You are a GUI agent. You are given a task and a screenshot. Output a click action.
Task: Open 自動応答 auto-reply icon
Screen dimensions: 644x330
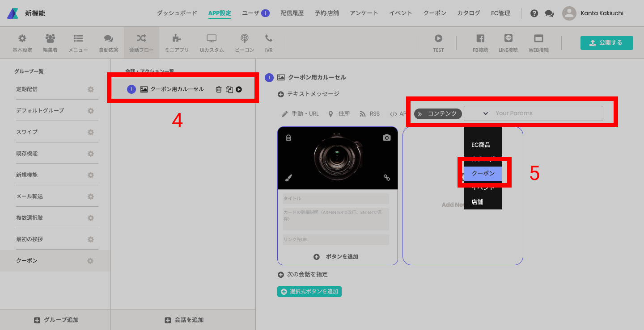[x=109, y=38]
